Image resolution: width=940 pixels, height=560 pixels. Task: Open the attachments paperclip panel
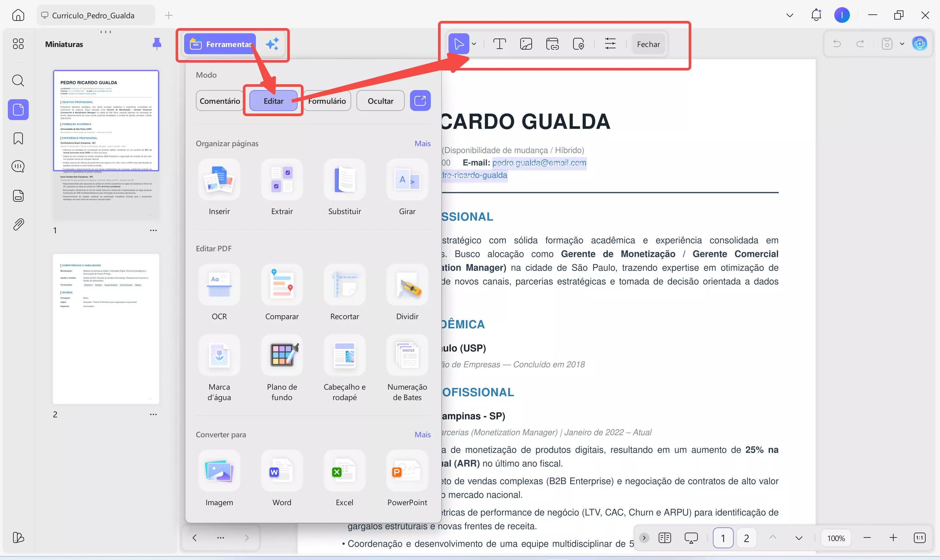18,225
